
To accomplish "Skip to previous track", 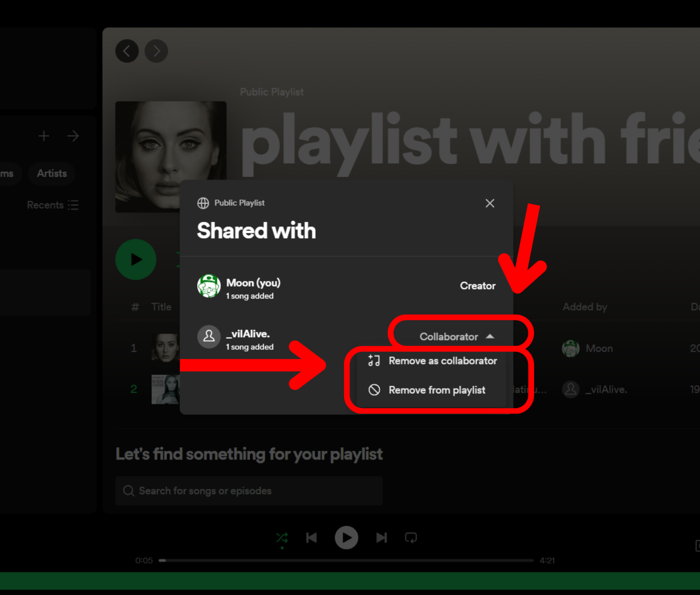I will pyautogui.click(x=312, y=538).
